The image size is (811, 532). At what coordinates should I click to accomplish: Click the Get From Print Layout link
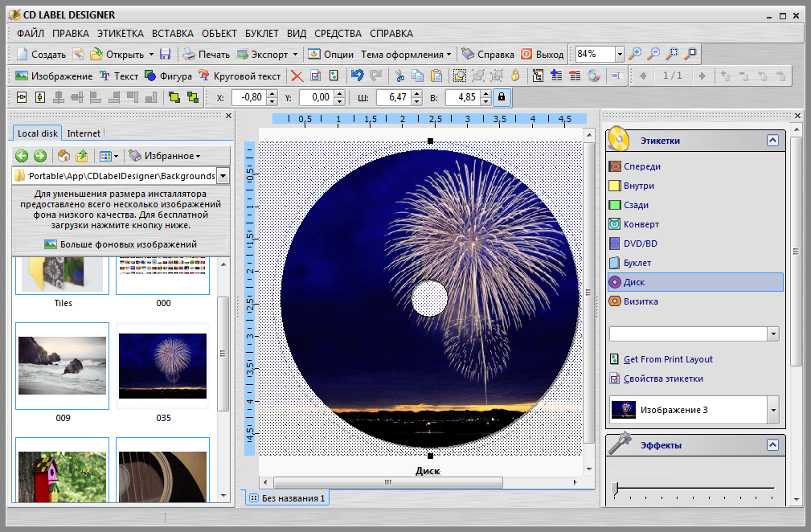click(x=668, y=359)
